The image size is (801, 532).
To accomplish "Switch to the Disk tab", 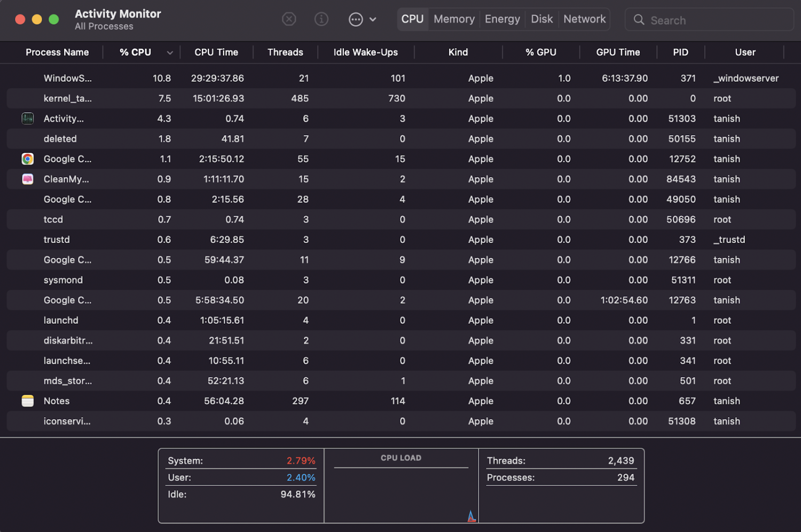I will pyautogui.click(x=541, y=19).
